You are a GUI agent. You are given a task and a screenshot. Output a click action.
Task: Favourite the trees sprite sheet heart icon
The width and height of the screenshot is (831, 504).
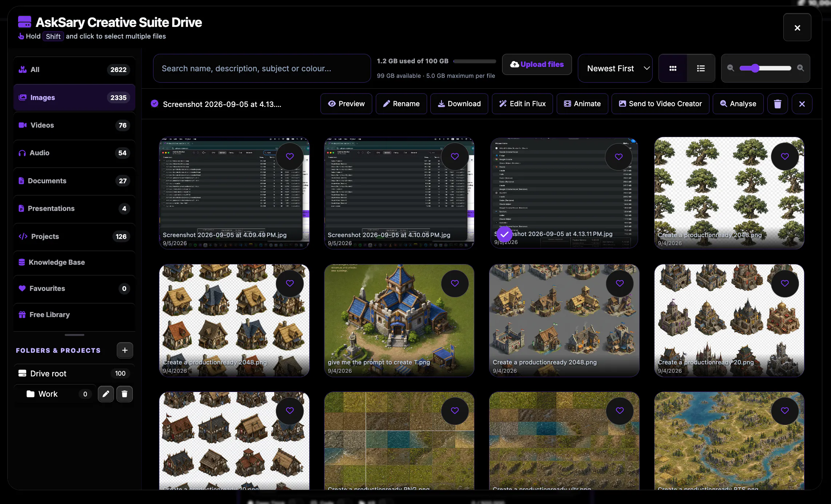click(x=785, y=156)
